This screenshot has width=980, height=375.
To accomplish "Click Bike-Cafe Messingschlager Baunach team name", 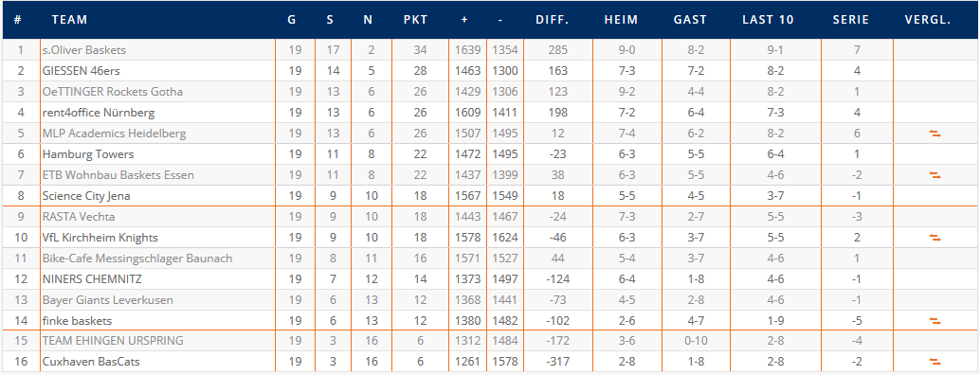I will [137, 259].
